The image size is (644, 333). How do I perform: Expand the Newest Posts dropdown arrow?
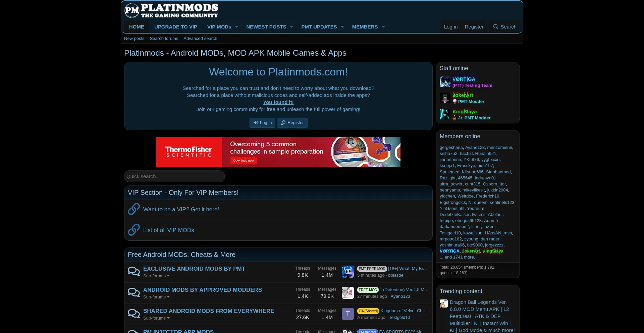291,27
